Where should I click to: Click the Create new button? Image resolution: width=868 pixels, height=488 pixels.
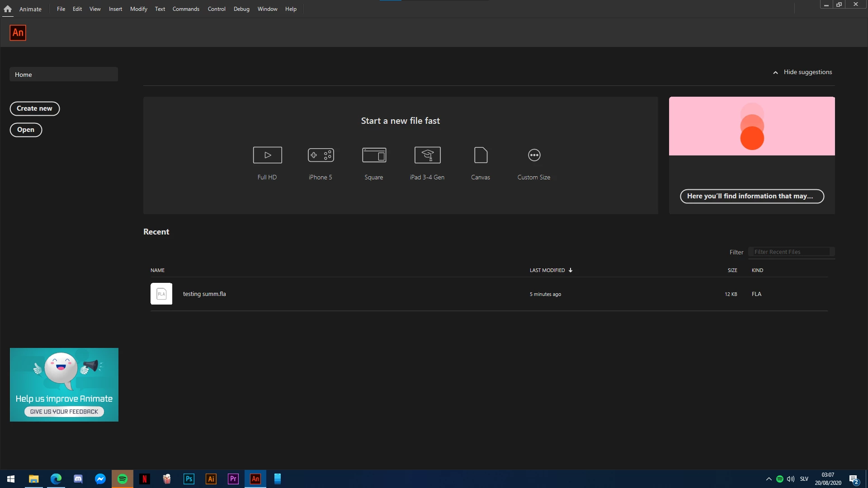pyautogui.click(x=35, y=108)
